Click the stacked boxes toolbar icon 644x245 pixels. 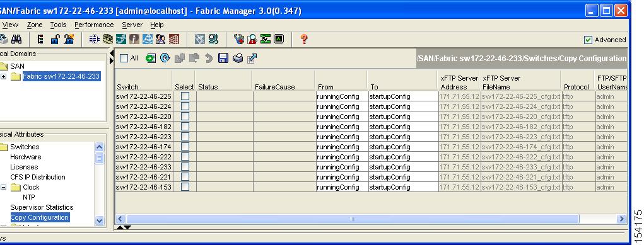pos(108,40)
